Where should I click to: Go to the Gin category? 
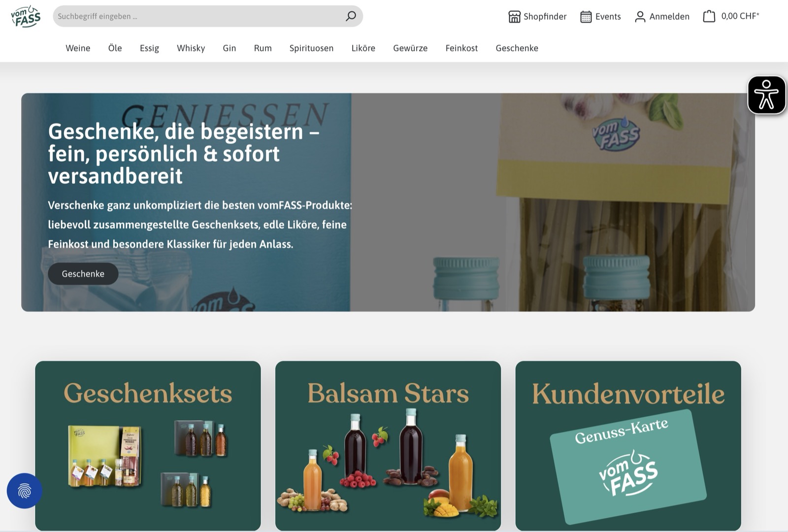coord(229,48)
